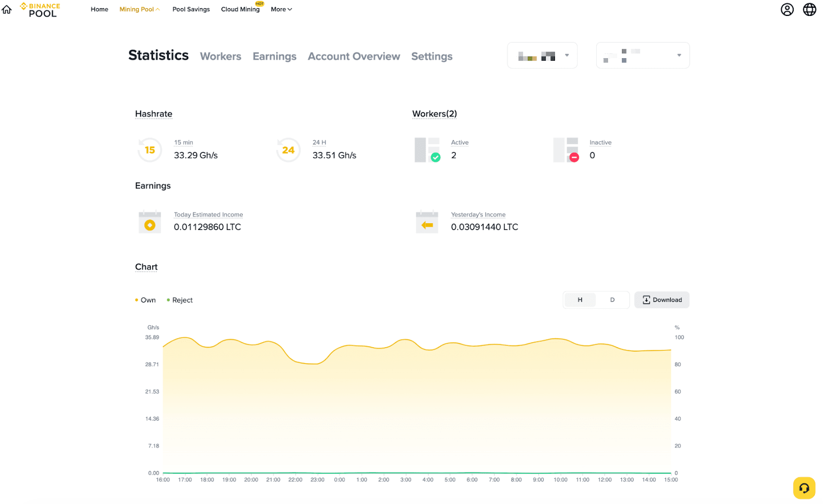Click the Yesterday's Income calendar icon
Image resolution: width=823 pixels, height=504 pixels.
(427, 222)
